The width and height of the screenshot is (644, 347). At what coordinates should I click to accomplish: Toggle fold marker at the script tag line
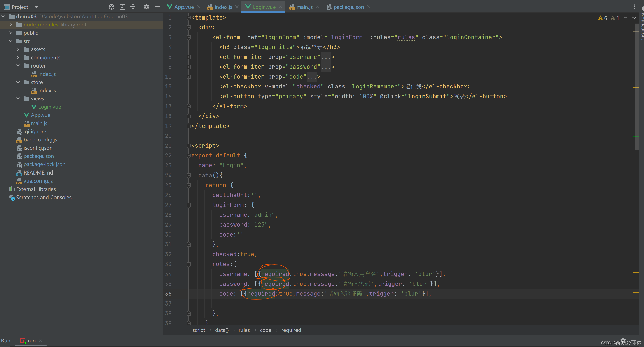click(x=189, y=146)
